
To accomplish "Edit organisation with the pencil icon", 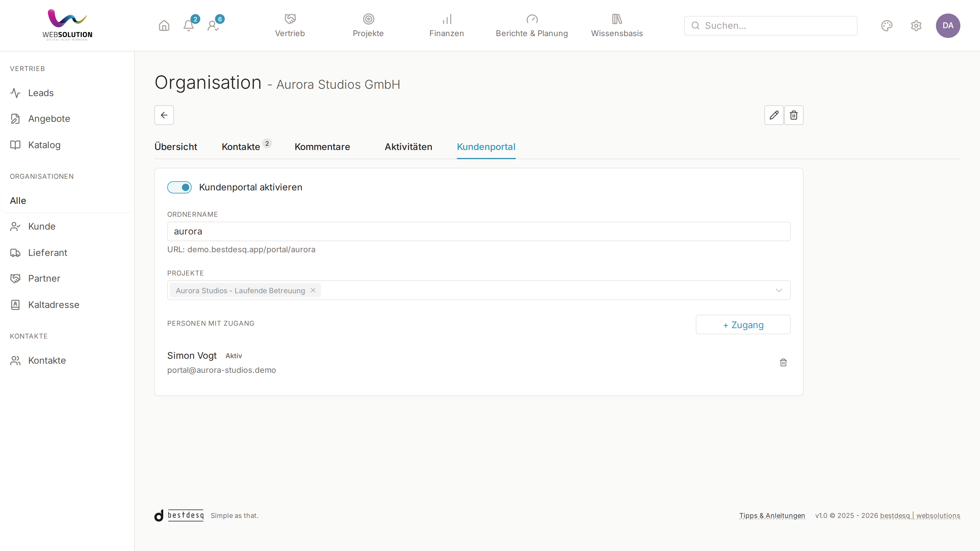I will pos(774,115).
